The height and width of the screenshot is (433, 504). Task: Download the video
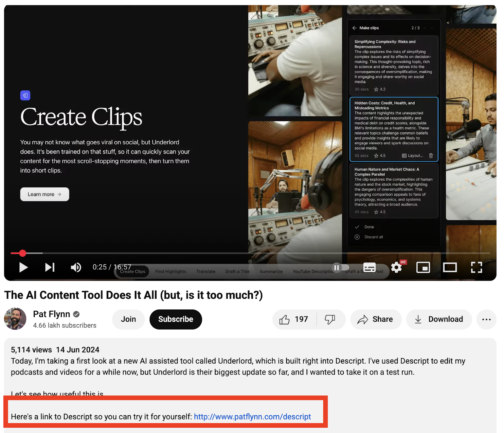click(439, 319)
